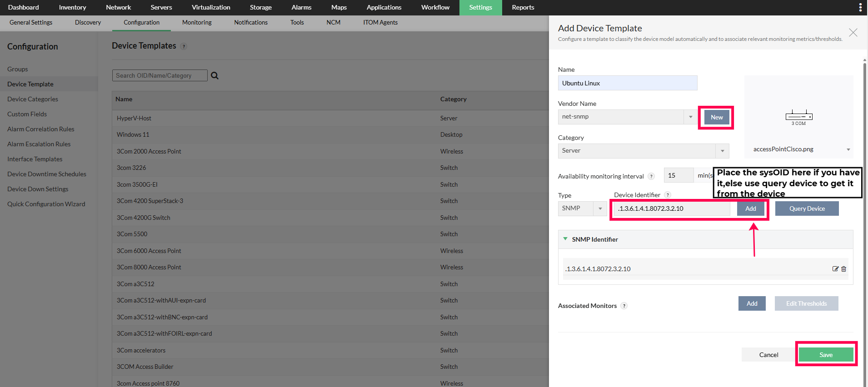
Task: Open the NCM sub-tab
Action: click(334, 23)
